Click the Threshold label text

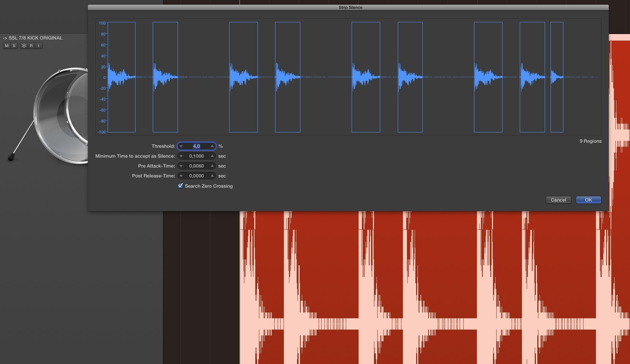(163, 146)
